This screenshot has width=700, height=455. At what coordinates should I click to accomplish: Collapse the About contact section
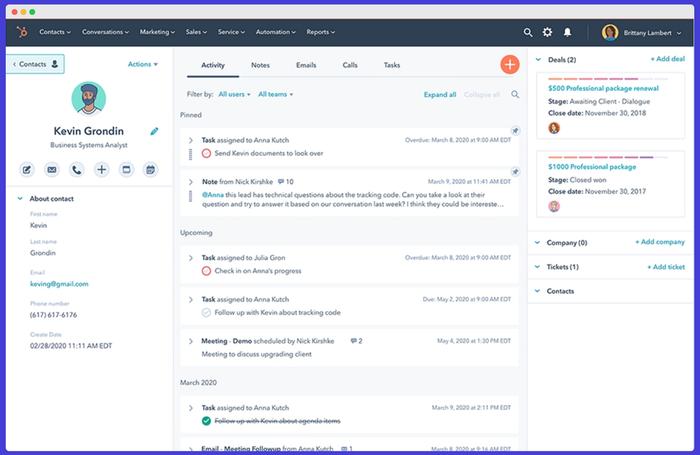click(x=20, y=199)
